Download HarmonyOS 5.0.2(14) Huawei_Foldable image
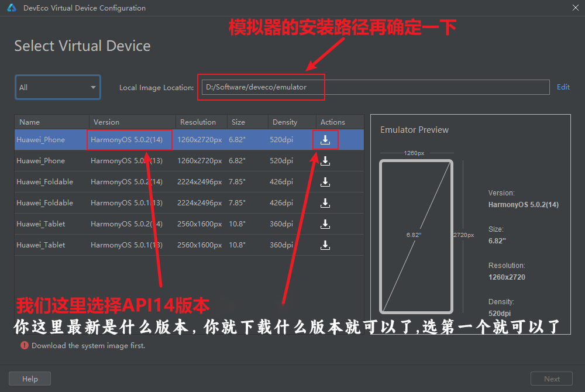Viewport: 585px width, 392px height. (325, 182)
